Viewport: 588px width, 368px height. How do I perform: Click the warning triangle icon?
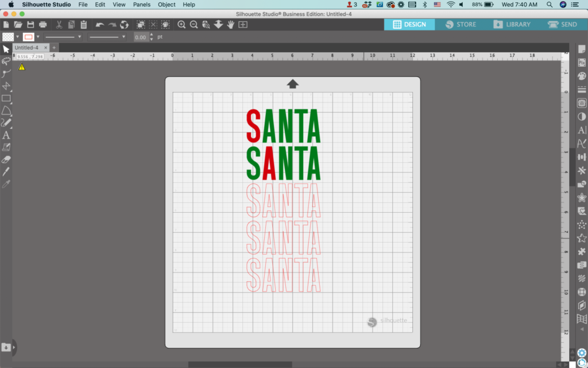[22, 67]
